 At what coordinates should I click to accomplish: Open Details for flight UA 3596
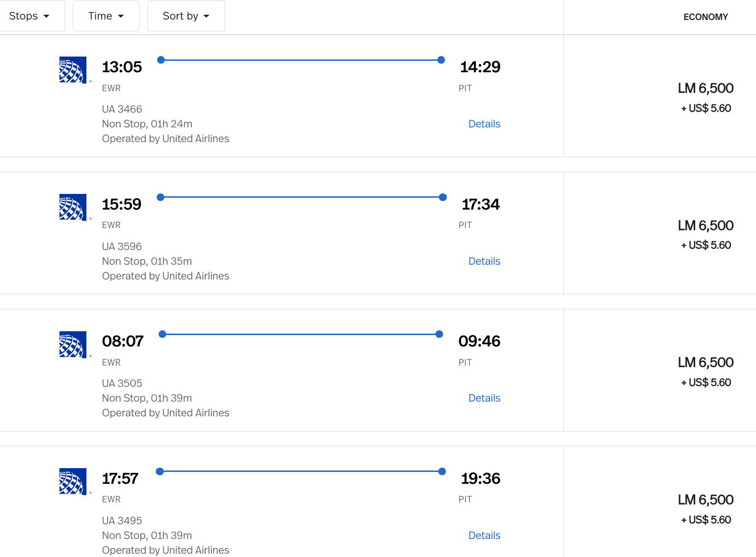pyautogui.click(x=484, y=261)
